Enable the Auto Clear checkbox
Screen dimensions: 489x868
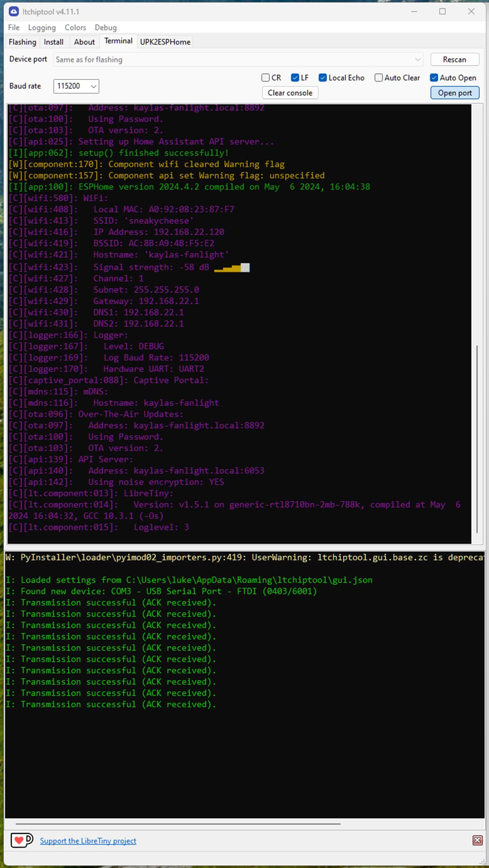click(397, 78)
